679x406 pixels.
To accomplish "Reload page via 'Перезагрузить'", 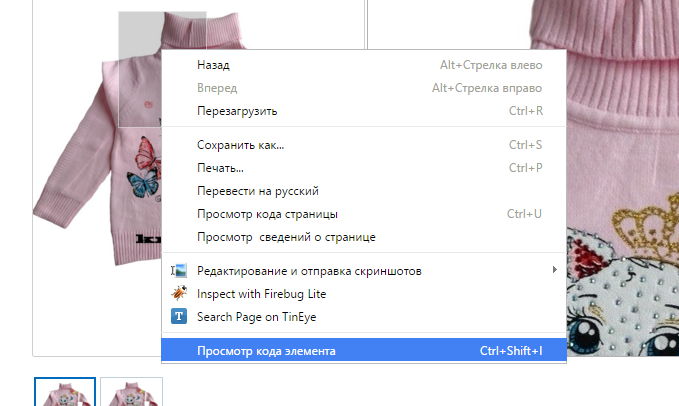I will pyautogui.click(x=237, y=111).
